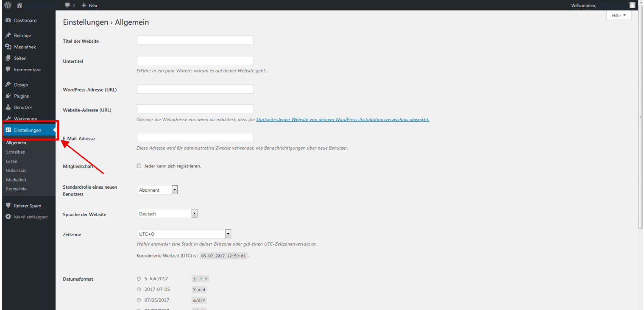Click the 'Y-m-d' format code
Image resolution: width=644 pixels, height=310 pixels.
[199, 290]
